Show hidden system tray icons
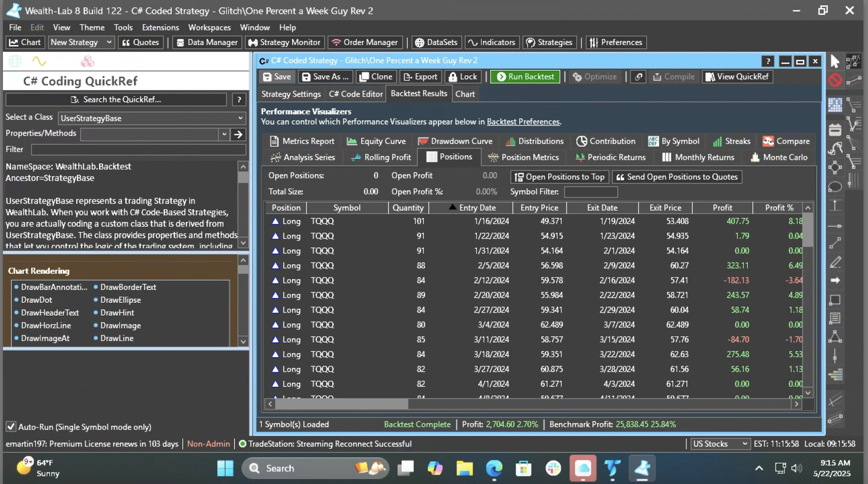Viewport: 868px width, 484px height. [x=759, y=468]
